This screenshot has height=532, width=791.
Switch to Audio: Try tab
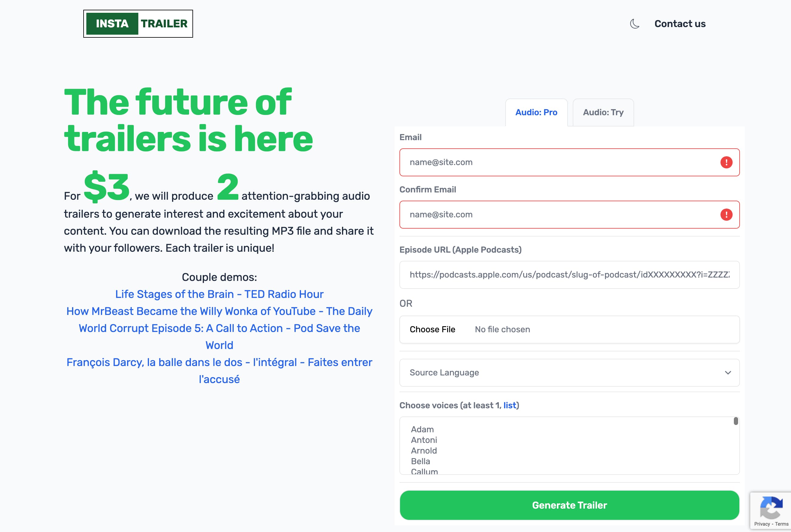[x=603, y=112]
